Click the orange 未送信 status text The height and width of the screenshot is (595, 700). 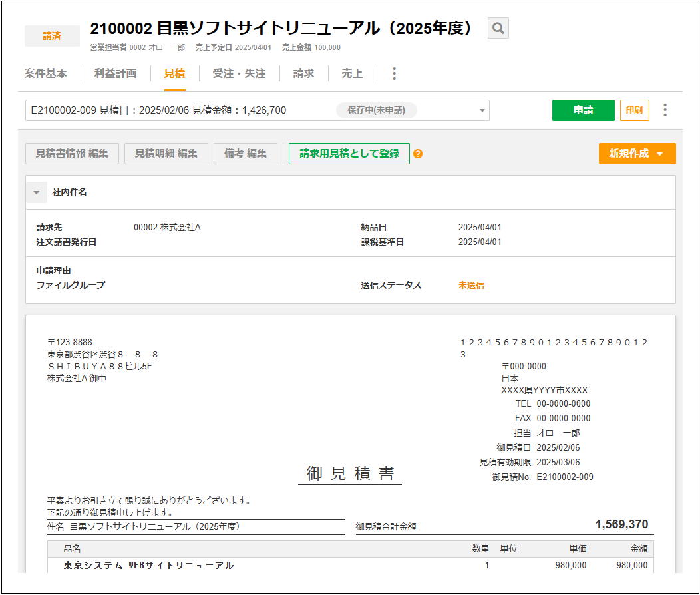(x=470, y=285)
